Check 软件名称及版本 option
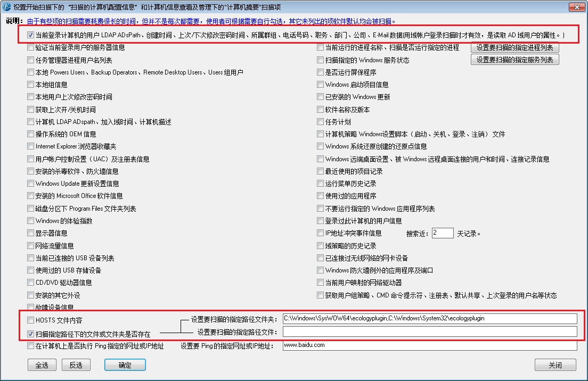Image resolution: width=588 pixels, height=381 pixels. (320, 110)
